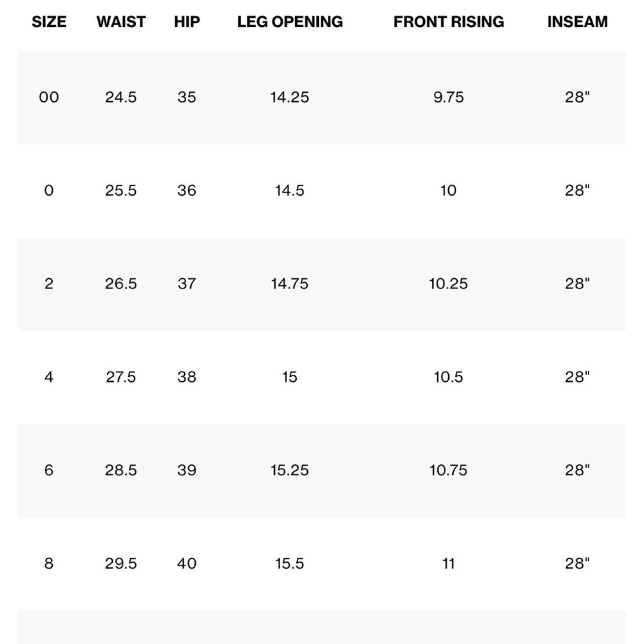This screenshot has width=644, height=644.
Task: Click the inseam value in size 4 row
Action: coord(577,377)
